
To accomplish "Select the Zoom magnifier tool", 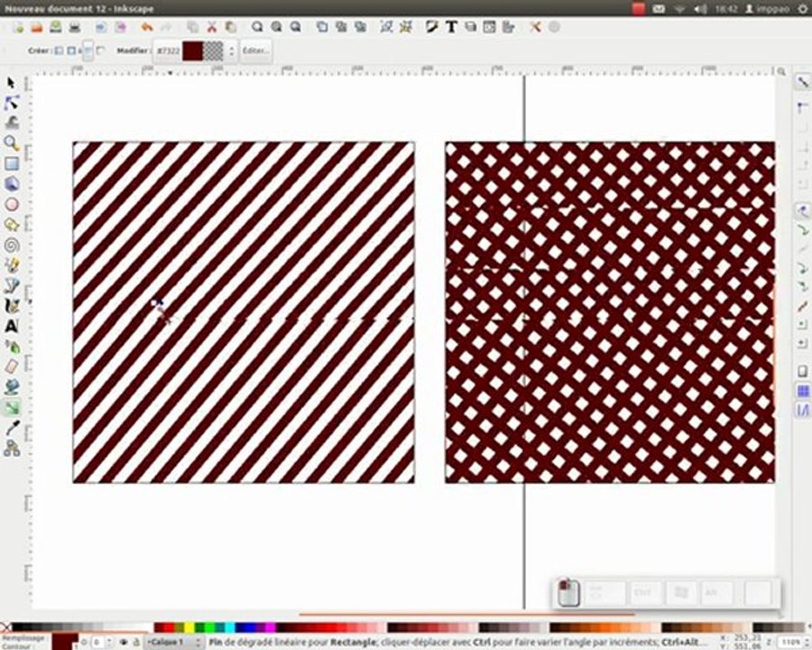I will (12, 143).
